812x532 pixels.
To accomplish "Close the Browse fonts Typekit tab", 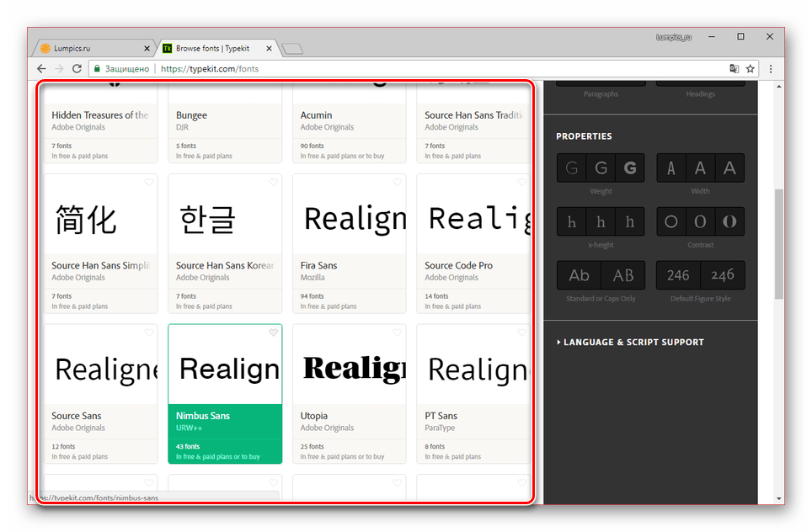I will pos(269,48).
